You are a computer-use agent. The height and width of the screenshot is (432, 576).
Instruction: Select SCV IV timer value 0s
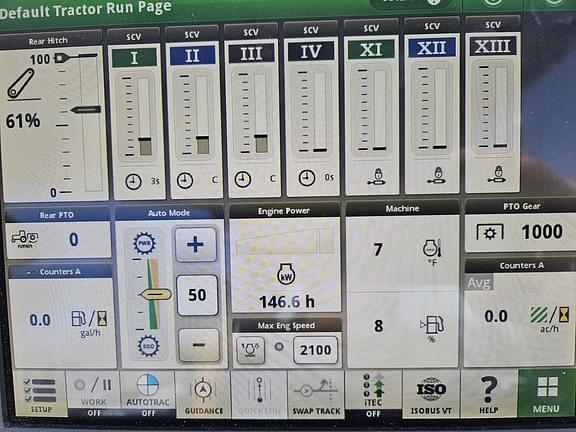[329, 177]
